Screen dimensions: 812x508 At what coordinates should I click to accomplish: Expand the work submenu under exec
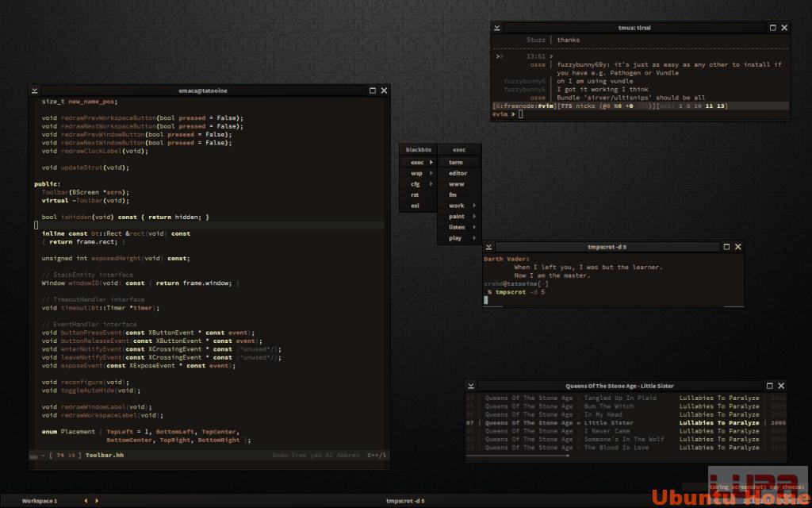(457, 205)
